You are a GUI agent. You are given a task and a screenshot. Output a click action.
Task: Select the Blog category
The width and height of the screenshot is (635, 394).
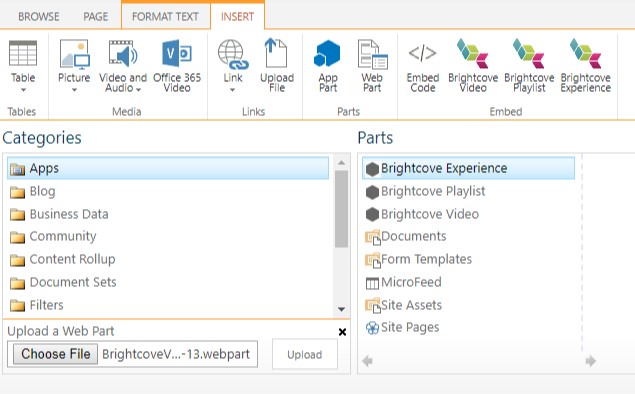pos(43,191)
